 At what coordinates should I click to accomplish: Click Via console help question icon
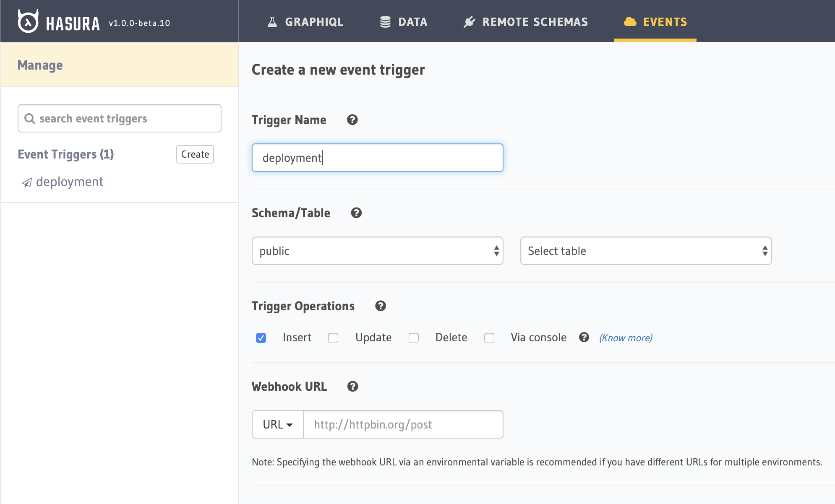click(584, 338)
